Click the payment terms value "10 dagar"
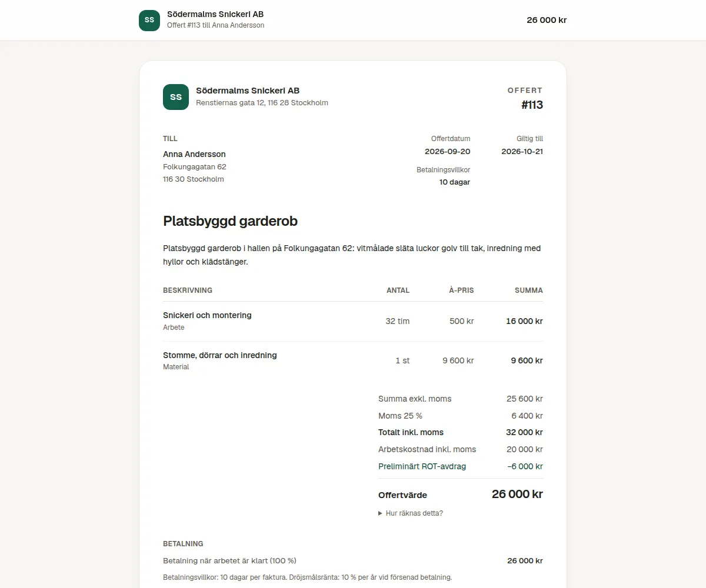Image resolution: width=706 pixels, height=588 pixels. click(x=455, y=182)
